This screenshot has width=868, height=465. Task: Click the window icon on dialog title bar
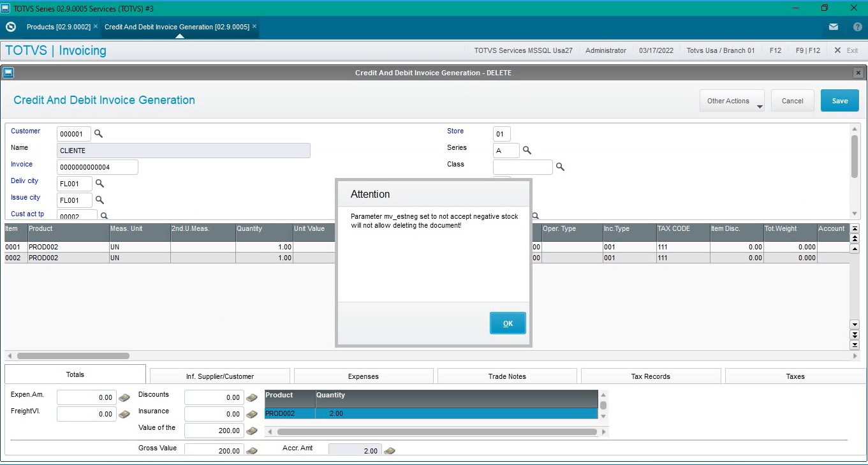(x=8, y=73)
